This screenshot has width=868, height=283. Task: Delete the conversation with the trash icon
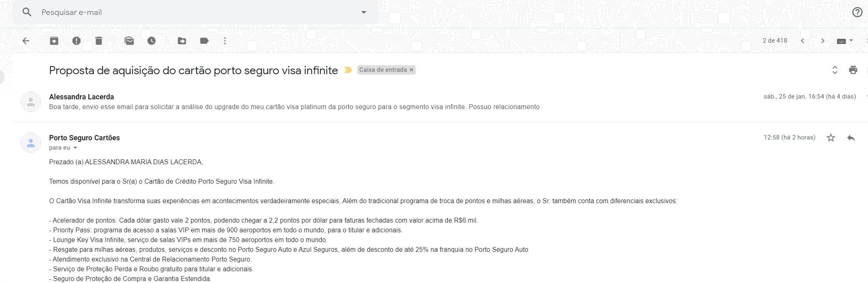[99, 41]
